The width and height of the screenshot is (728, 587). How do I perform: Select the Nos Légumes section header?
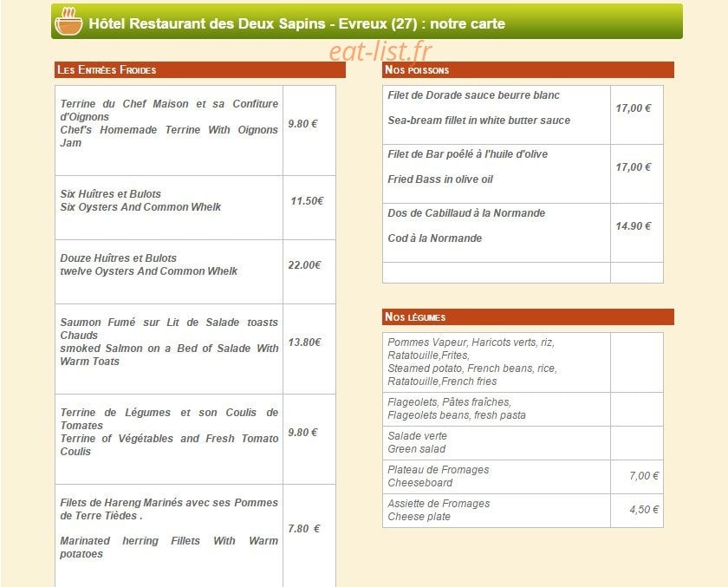click(x=529, y=316)
